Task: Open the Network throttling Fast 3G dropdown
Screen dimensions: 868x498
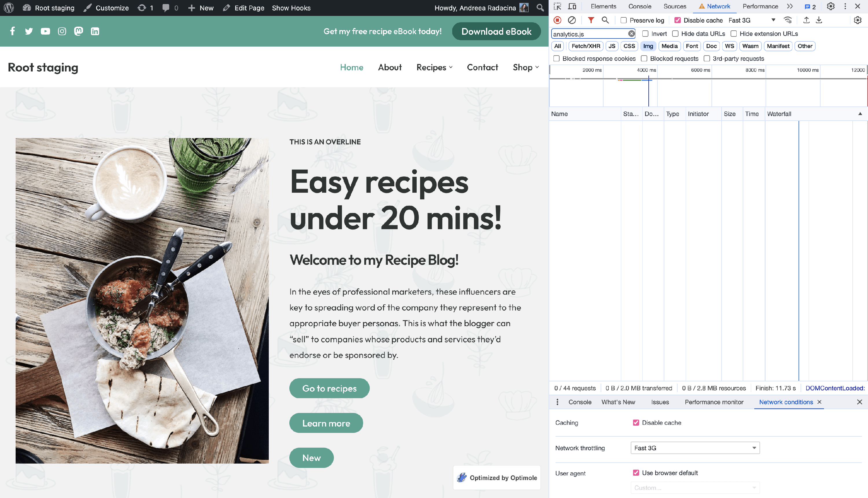Action: point(695,448)
